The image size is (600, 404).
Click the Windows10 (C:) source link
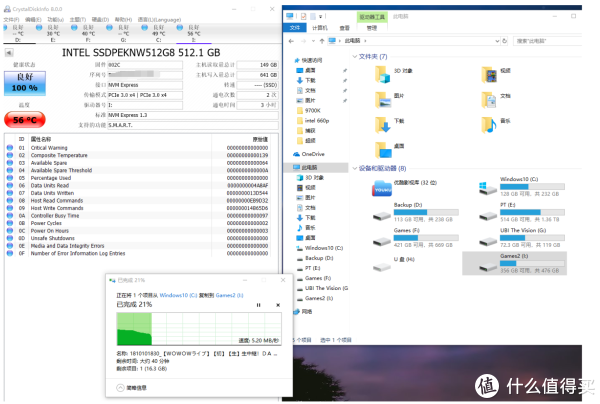tap(178, 295)
